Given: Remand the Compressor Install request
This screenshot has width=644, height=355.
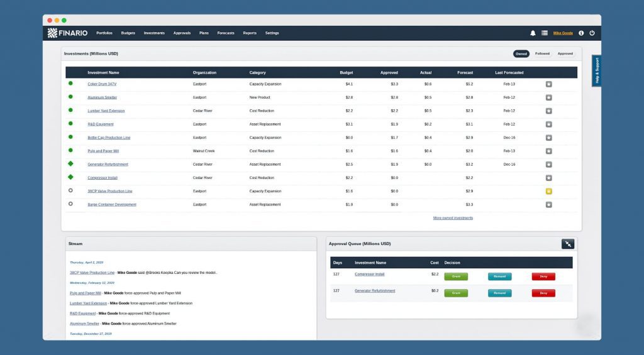Looking at the screenshot, I should click(500, 276).
